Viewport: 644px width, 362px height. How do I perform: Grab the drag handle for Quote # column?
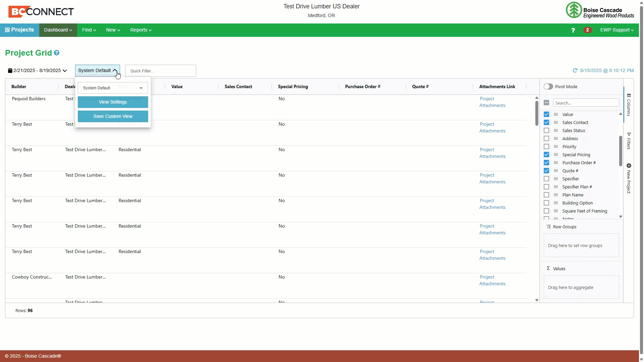tap(556, 171)
